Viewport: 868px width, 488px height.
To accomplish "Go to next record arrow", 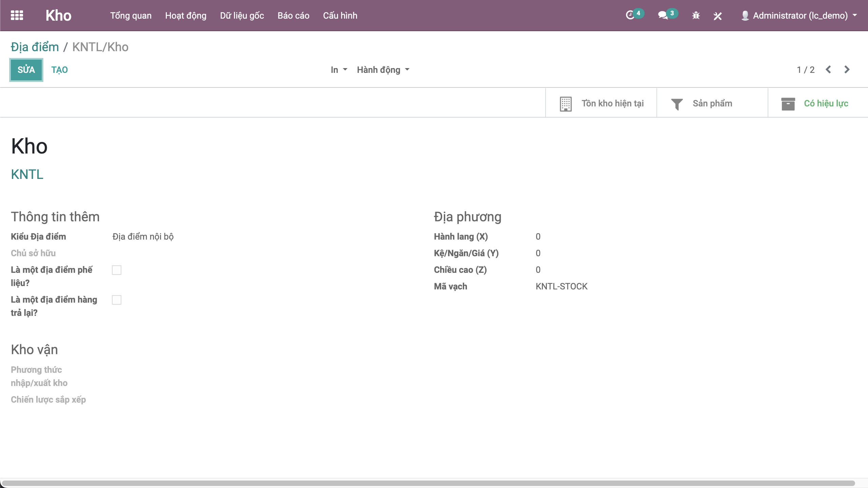I will 847,69.
